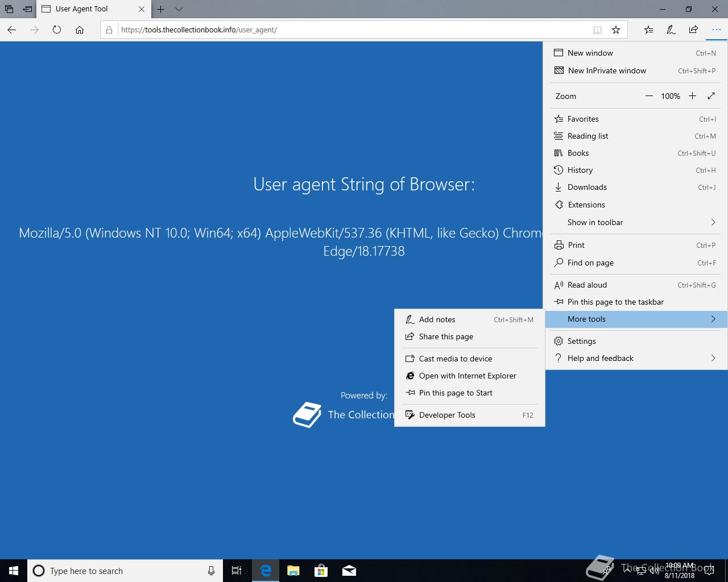Click the microphone icon in the search box
The height and width of the screenshot is (582, 728).
pos(211,571)
